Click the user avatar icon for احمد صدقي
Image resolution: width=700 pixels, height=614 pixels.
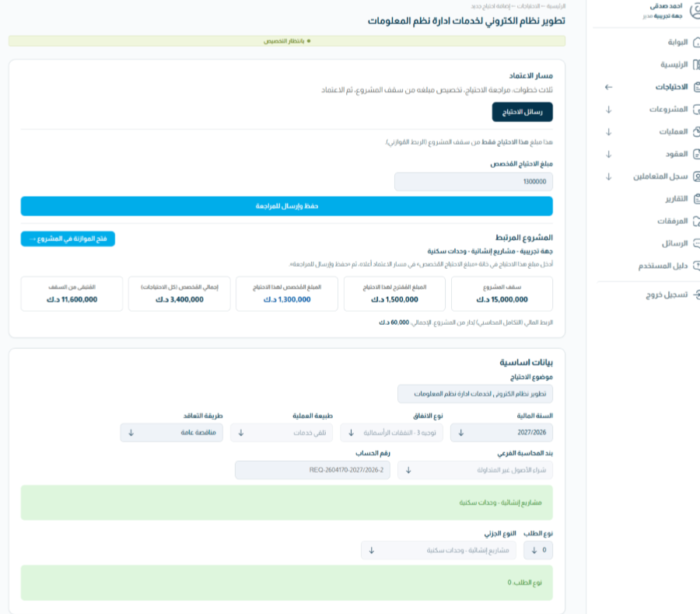pos(695,11)
